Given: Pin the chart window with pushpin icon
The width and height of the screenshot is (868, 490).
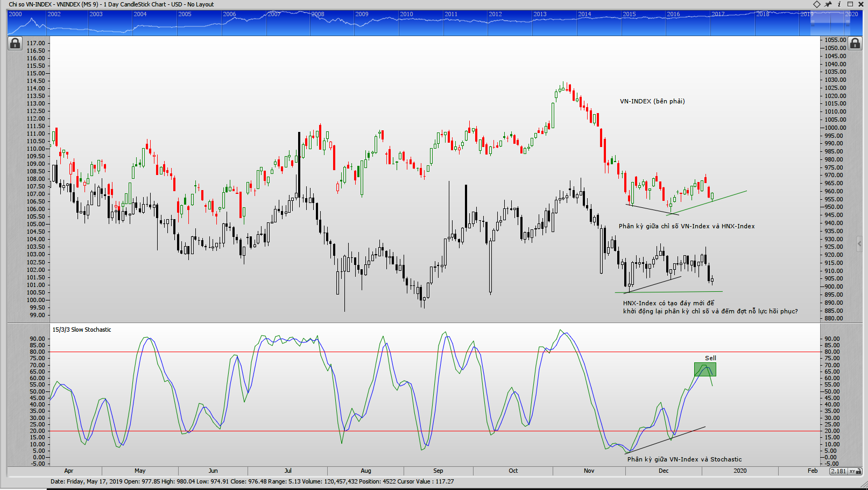Looking at the screenshot, I should tap(828, 4).
